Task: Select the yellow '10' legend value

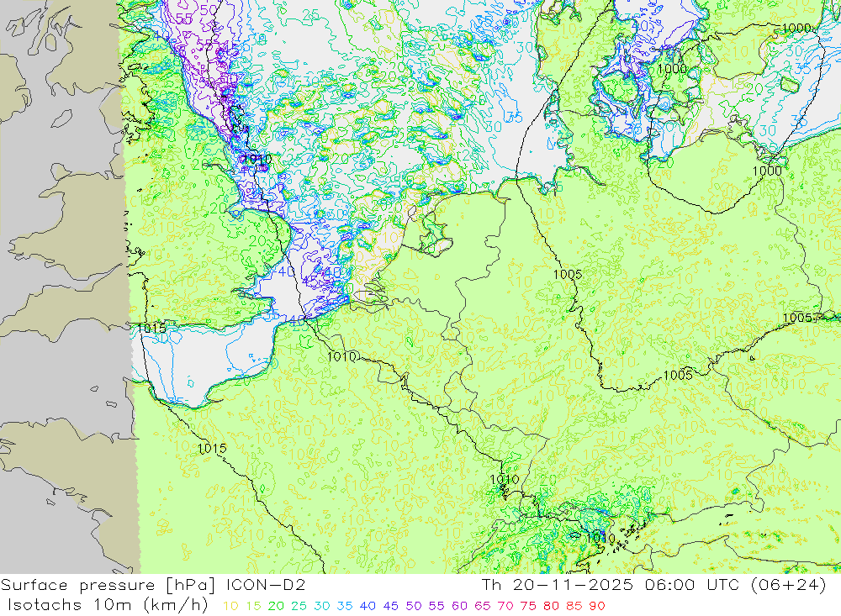Action: [x=230, y=606]
